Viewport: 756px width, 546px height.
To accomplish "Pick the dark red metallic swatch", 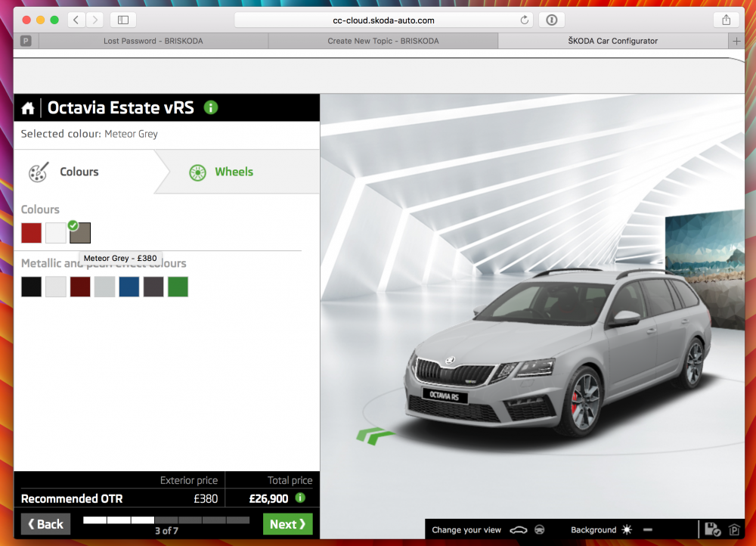I will click(80, 287).
